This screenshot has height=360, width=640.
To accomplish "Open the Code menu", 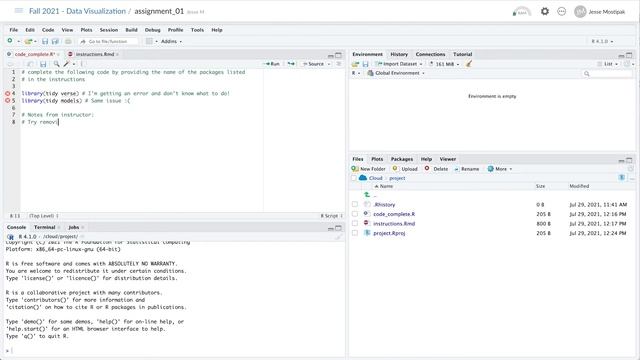I will pyautogui.click(x=48, y=30).
